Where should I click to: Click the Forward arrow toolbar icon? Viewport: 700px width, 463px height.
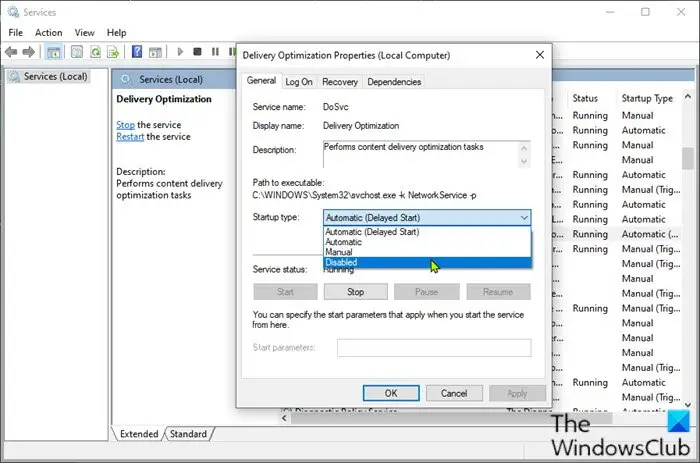(29, 52)
